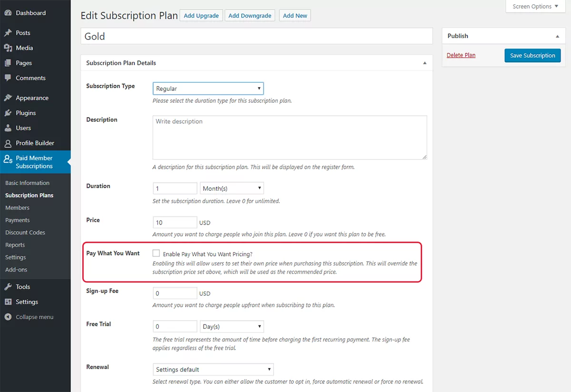
Task: Open the Subscription Type dropdown
Action: tap(208, 88)
